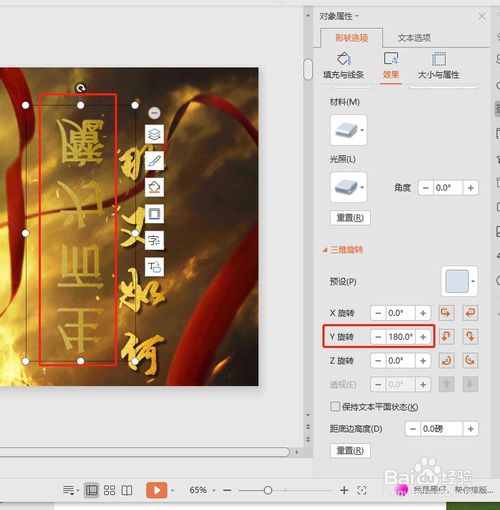
Task: Open the text box floating icon
Action: click(x=154, y=267)
